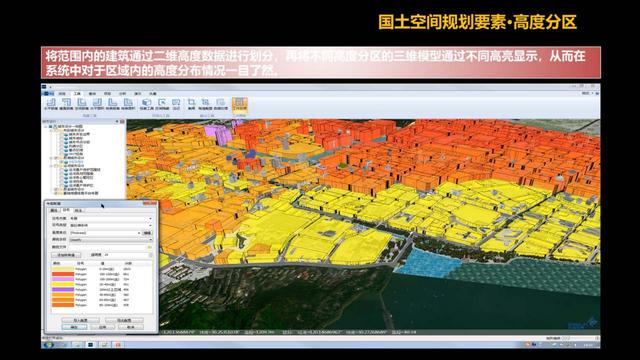Collapse the first folder group in the layer tree
Screen dimensions: 640x360
point(51,131)
